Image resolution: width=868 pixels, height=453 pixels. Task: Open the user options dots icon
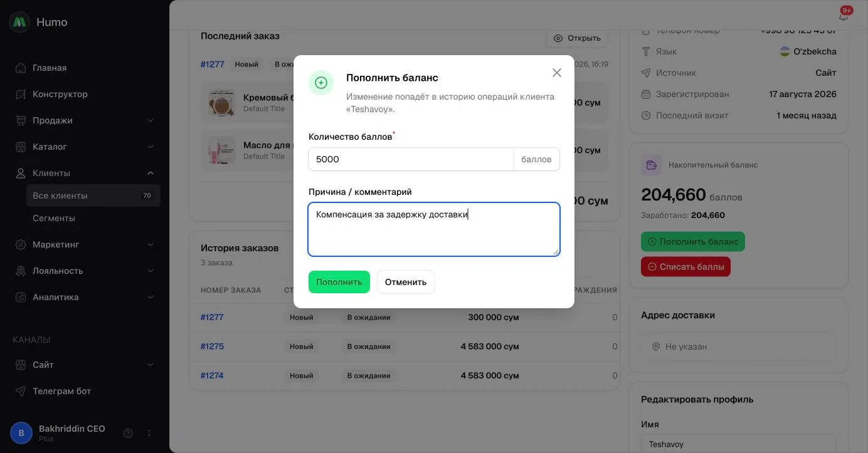click(x=149, y=433)
